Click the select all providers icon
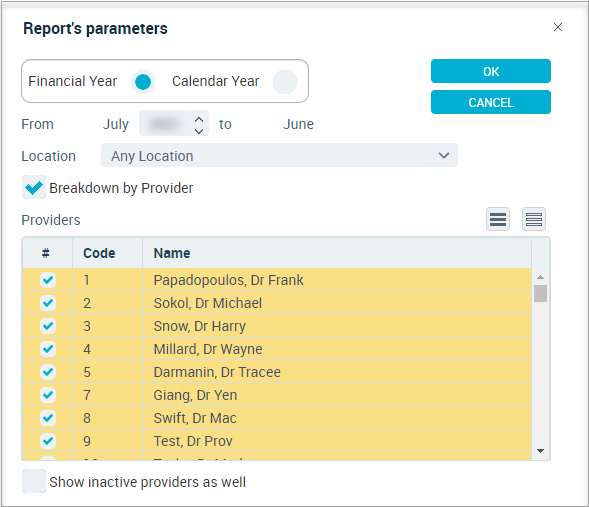 [498, 219]
